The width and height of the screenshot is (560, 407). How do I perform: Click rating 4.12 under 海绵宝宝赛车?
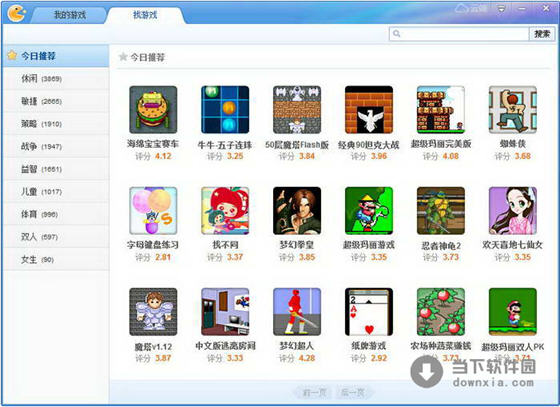[x=163, y=156]
